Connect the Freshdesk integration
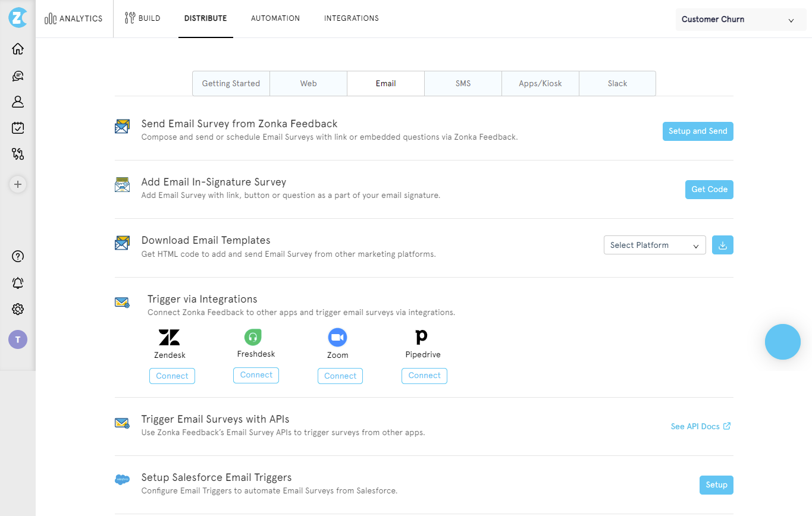The image size is (812, 516). (256, 375)
